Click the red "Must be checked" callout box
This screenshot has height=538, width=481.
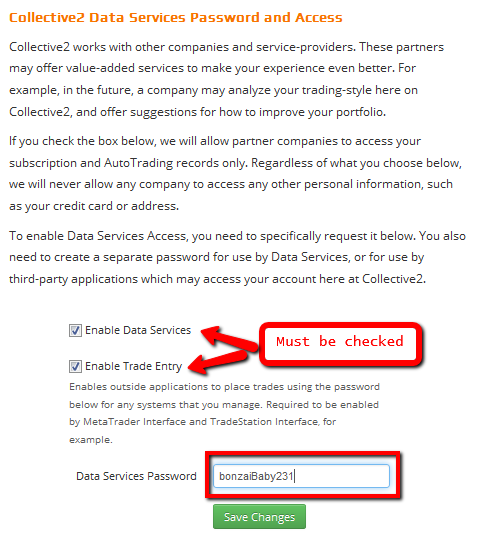[x=340, y=344]
